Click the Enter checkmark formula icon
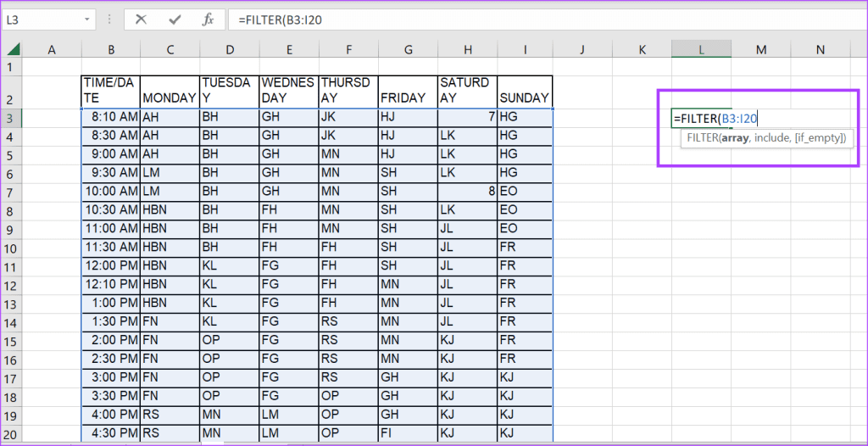Screen dimensions: 868x446 (175, 20)
